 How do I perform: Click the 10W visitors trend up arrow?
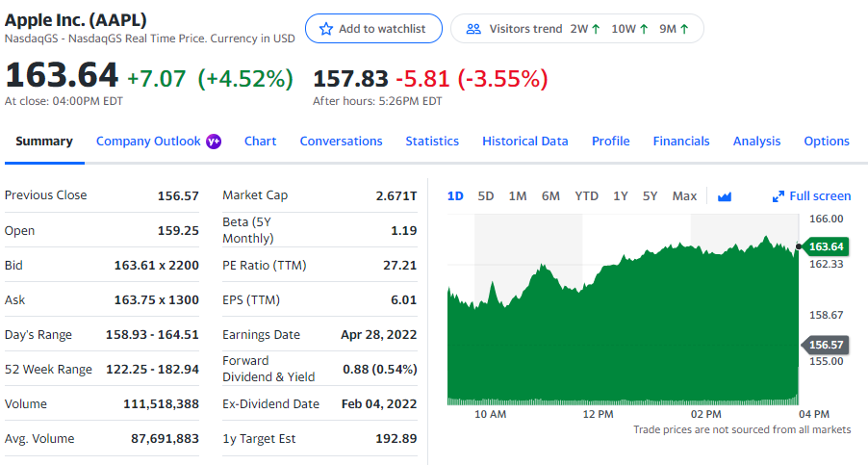pyautogui.click(x=644, y=29)
